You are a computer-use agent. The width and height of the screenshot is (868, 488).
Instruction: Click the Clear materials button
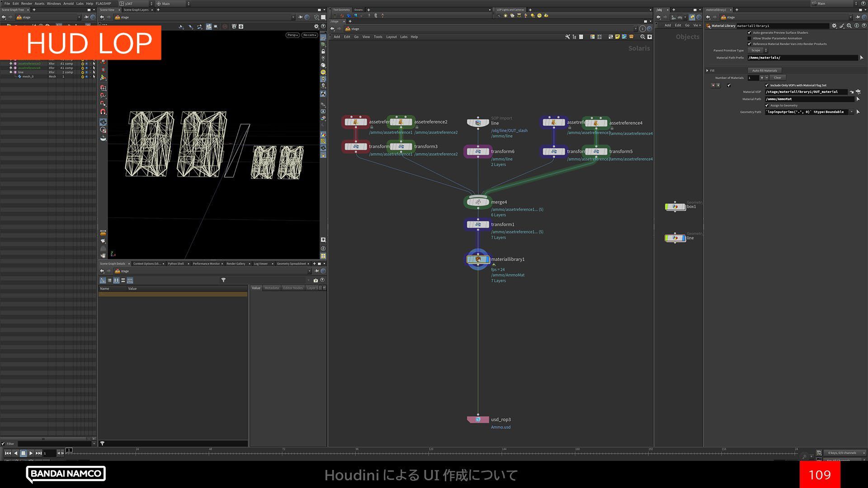pyautogui.click(x=777, y=78)
